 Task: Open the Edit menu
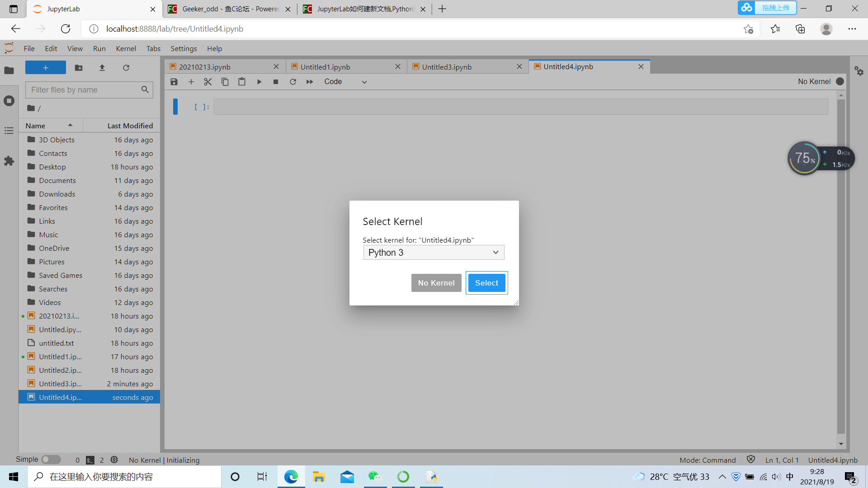click(51, 48)
